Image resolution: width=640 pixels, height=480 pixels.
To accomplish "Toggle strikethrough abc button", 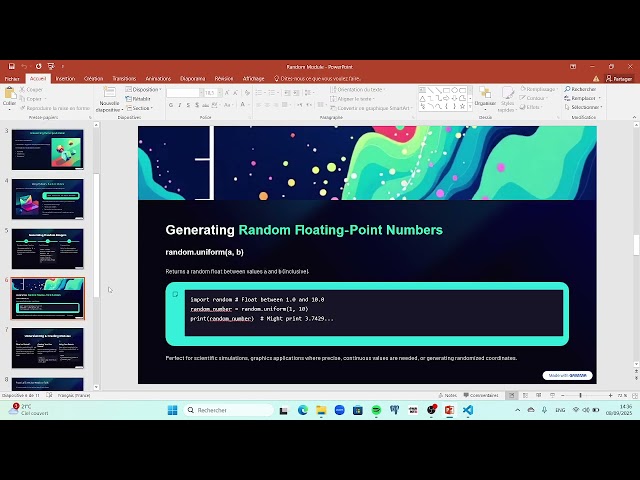I will 206,105.
